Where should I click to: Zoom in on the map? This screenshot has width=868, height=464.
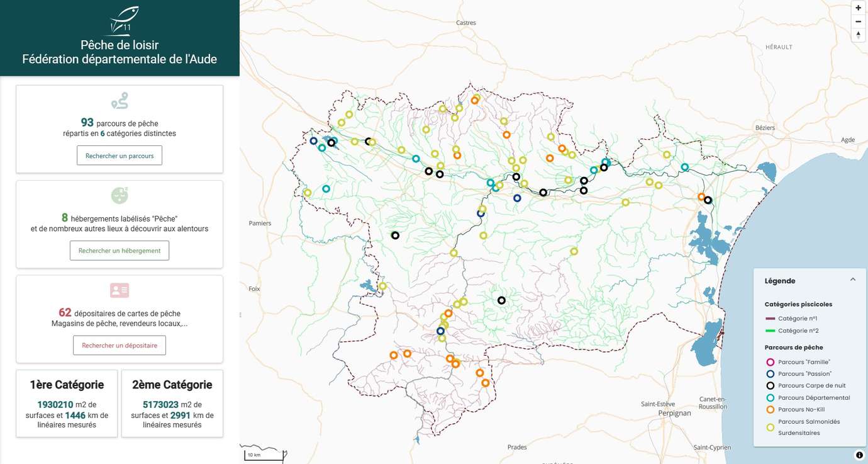coord(858,8)
